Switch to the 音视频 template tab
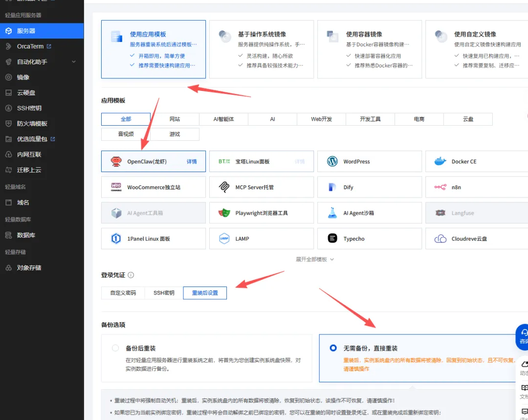The width and height of the screenshot is (528, 420). point(126,134)
